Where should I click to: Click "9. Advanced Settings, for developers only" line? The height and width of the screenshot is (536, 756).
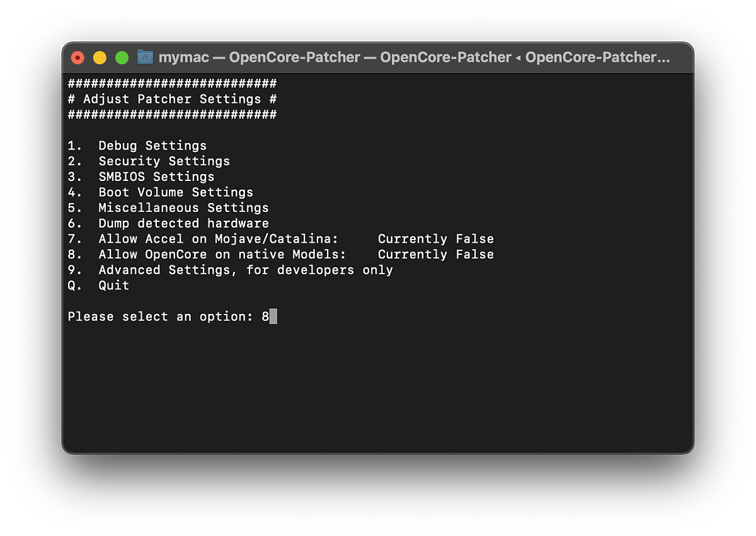point(231,270)
